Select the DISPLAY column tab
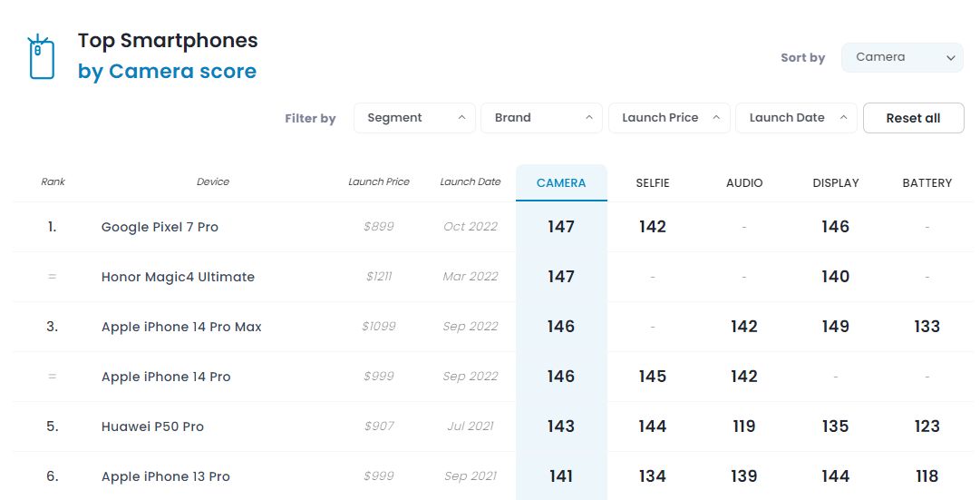The height and width of the screenshot is (500, 980). pyautogui.click(x=836, y=182)
